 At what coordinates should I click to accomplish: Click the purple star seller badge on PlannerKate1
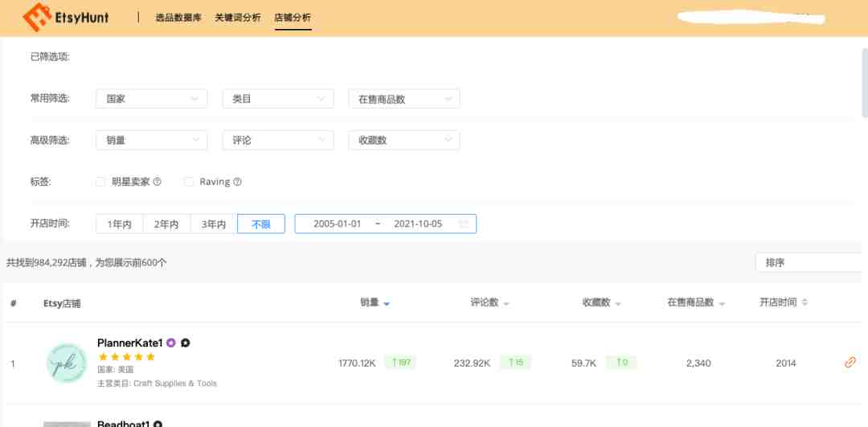(171, 343)
